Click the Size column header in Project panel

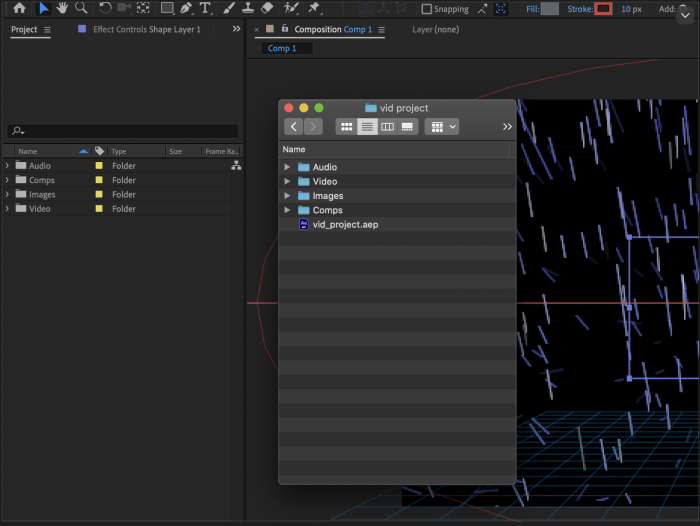tap(175, 151)
